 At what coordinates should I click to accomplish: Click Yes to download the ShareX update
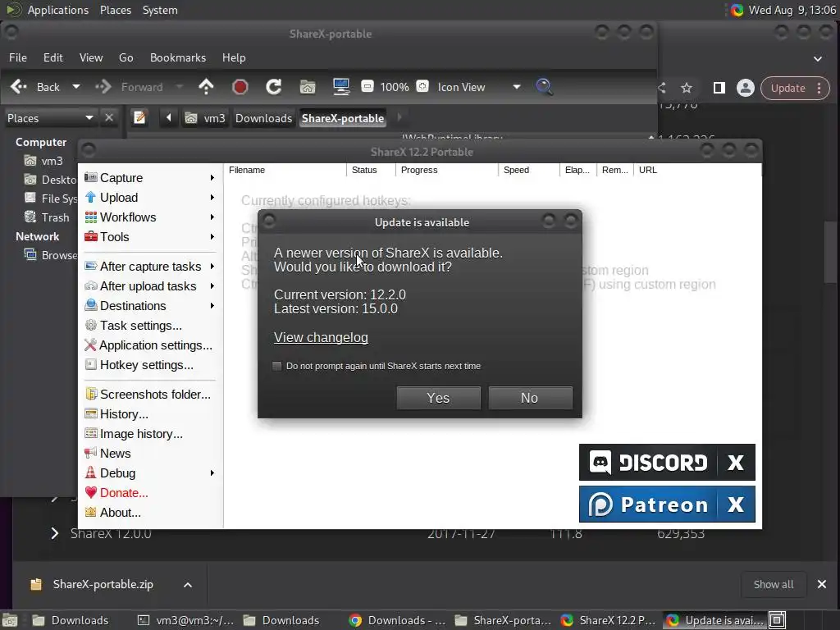438,398
